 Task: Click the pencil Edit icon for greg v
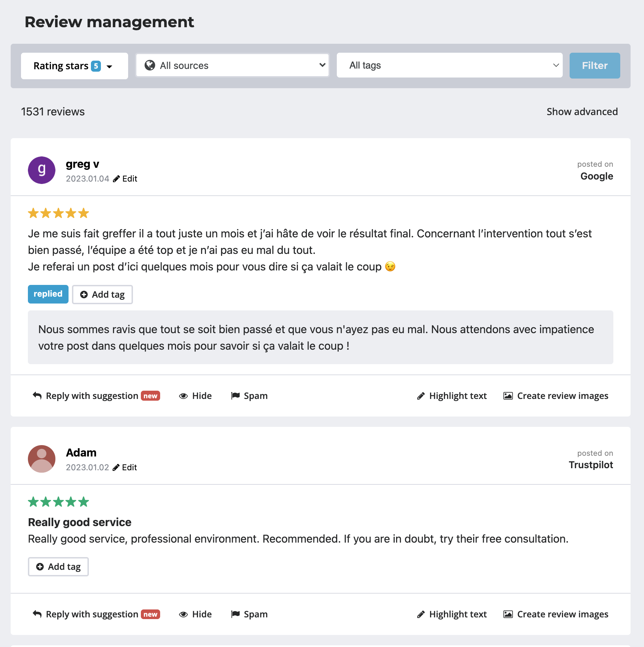click(x=116, y=179)
